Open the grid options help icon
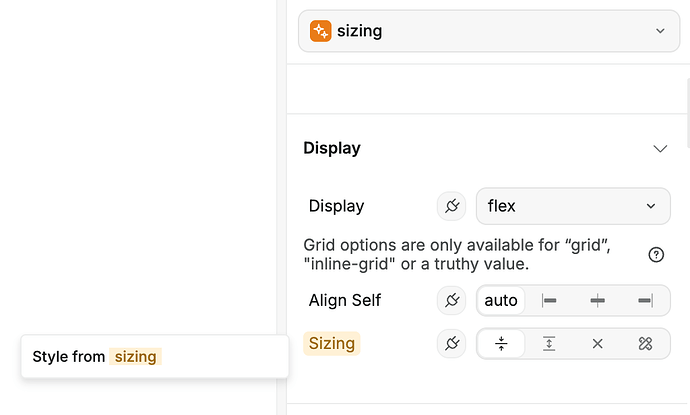 click(x=656, y=254)
